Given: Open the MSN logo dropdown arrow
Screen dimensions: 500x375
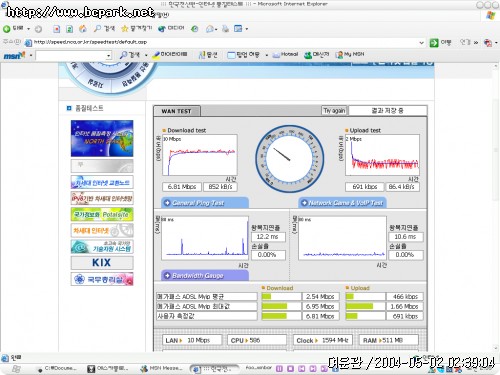Looking at the screenshot, I should 31,55.
